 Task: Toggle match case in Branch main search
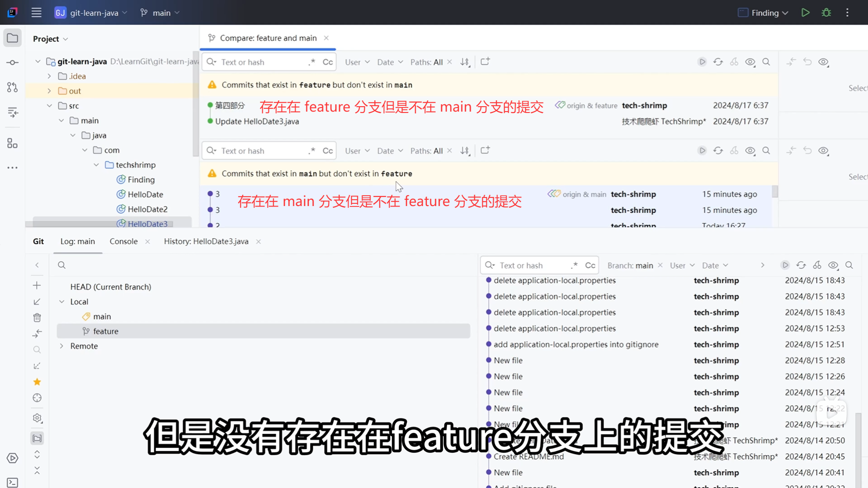(590, 265)
